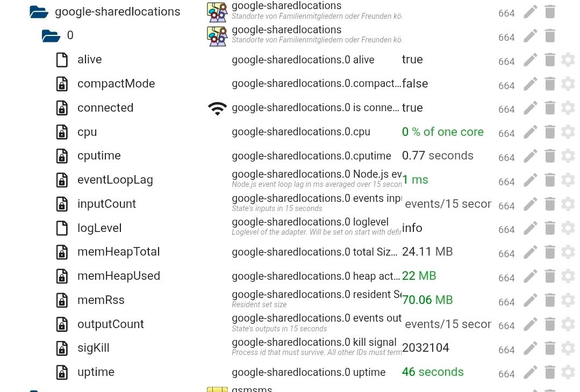The width and height of the screenshot is (580, 392).
Task: Click the google-sharedlocations adapter icon in top row
Action: (x=217, y=12)
